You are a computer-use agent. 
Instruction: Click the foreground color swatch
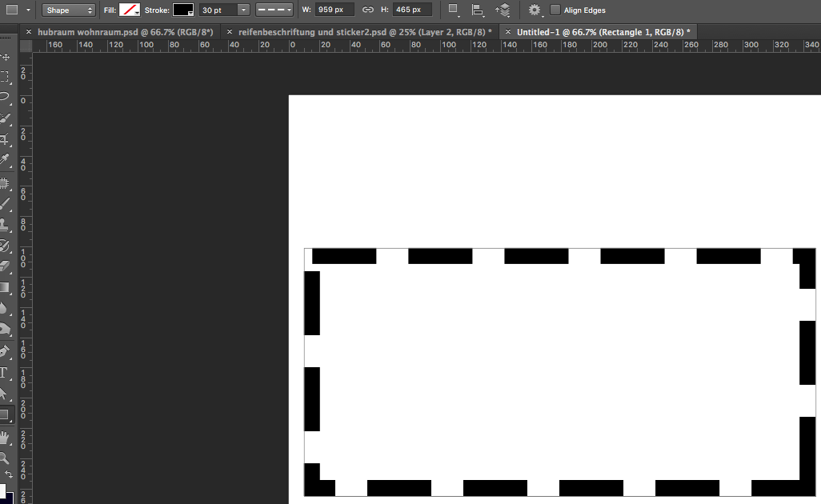coord(2,490)
